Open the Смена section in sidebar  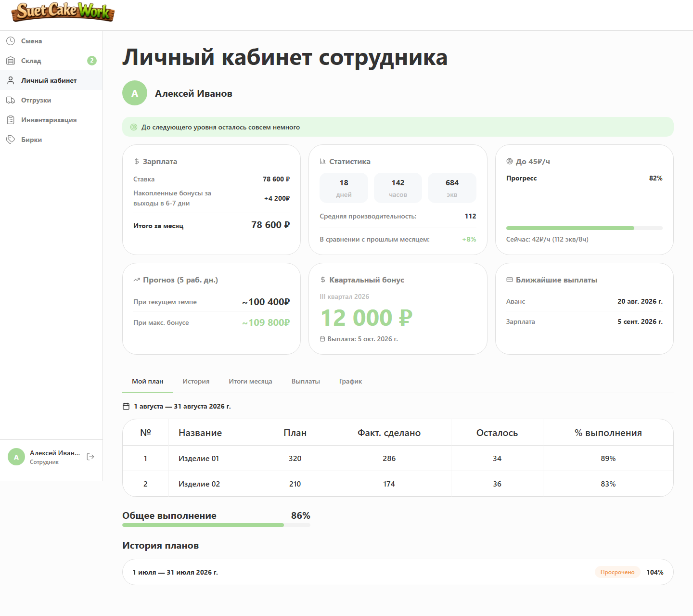[51, 41]
